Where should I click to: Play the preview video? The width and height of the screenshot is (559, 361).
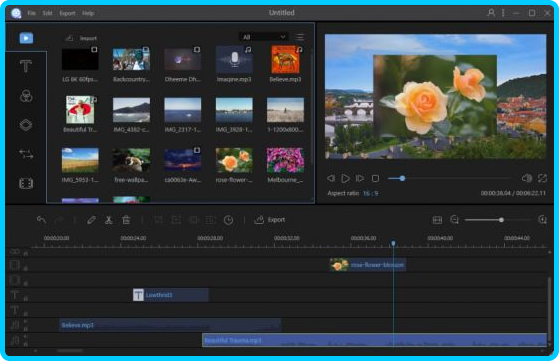[345, 178]
